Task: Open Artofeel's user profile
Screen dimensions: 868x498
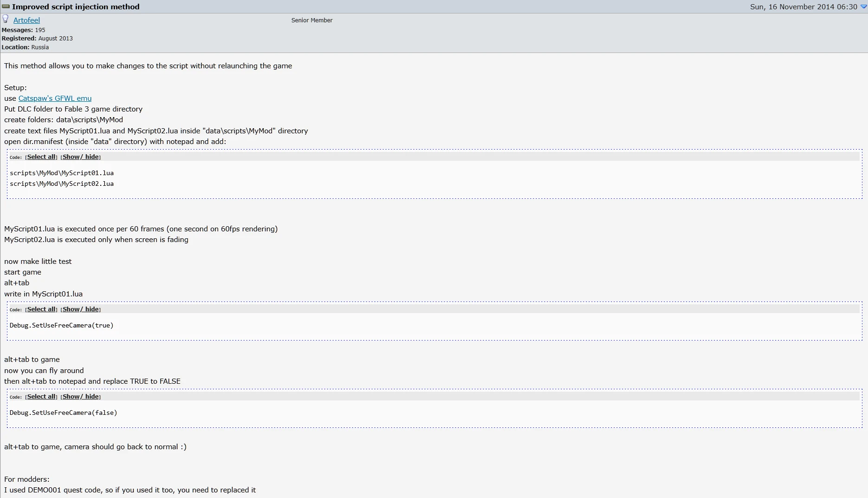Action: click(x=26, y=20)
